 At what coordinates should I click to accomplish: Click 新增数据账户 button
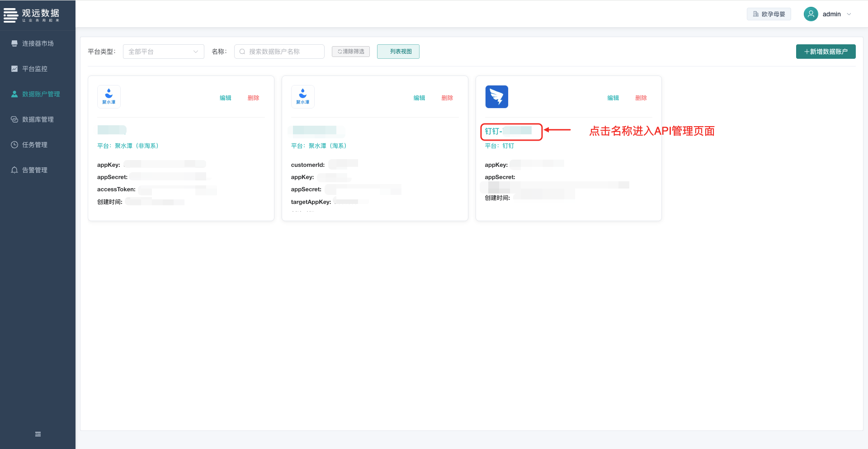click(826, 52)
